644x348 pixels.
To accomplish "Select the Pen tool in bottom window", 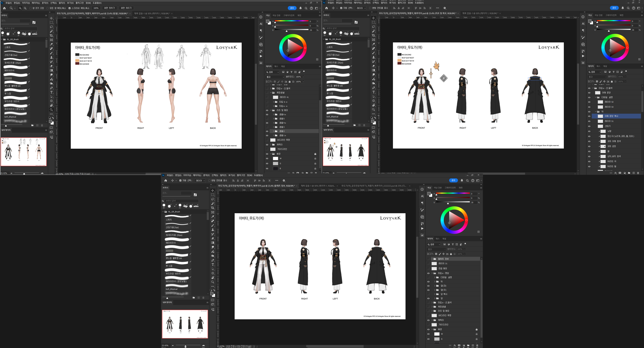I will tap(213, 260).
